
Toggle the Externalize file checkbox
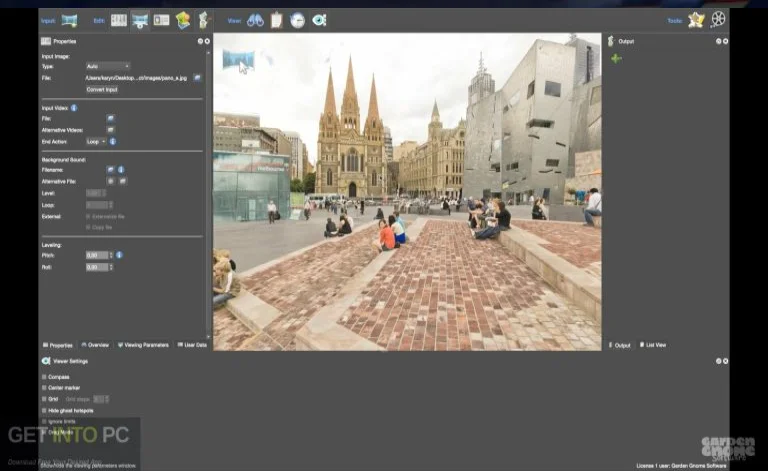tap(88, 216)
